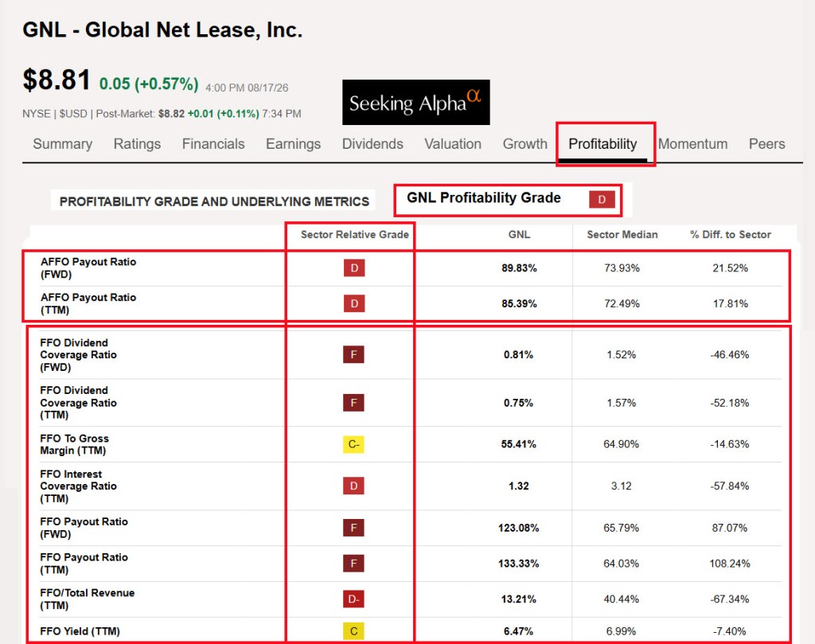815x644 pixels.
Task: Click the % Diff. to Sector header
Action: coord(731,234)
